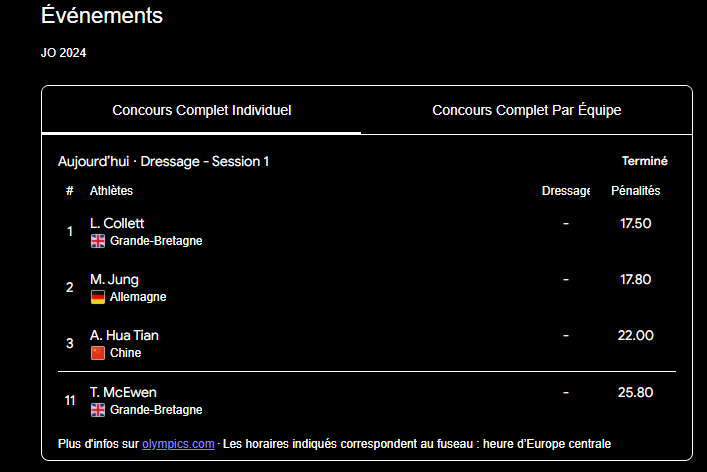Click Great Britain flag beside T. McEwen
The height and width of the screenshot is (472, 707).
click(98, 410)
